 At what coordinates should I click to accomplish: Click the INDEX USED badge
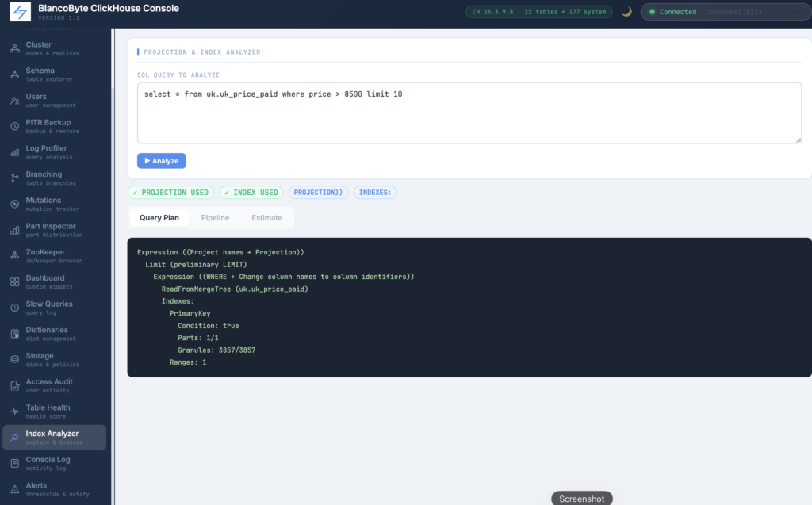[x=251, y=192]
